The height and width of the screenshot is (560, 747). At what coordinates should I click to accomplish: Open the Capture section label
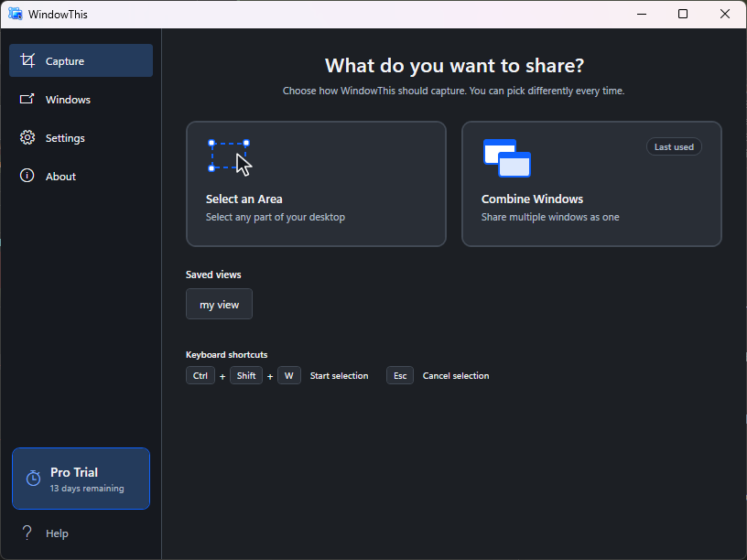coord(65,61)
